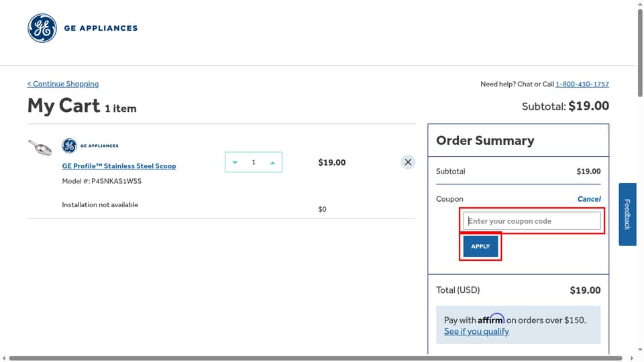Click the scoop item price $19.00
The image size is (644, 362).
click(332, 162)
